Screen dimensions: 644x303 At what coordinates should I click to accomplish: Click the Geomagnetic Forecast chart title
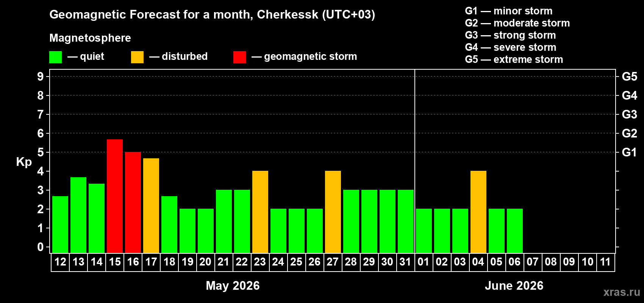click(212, 15)
